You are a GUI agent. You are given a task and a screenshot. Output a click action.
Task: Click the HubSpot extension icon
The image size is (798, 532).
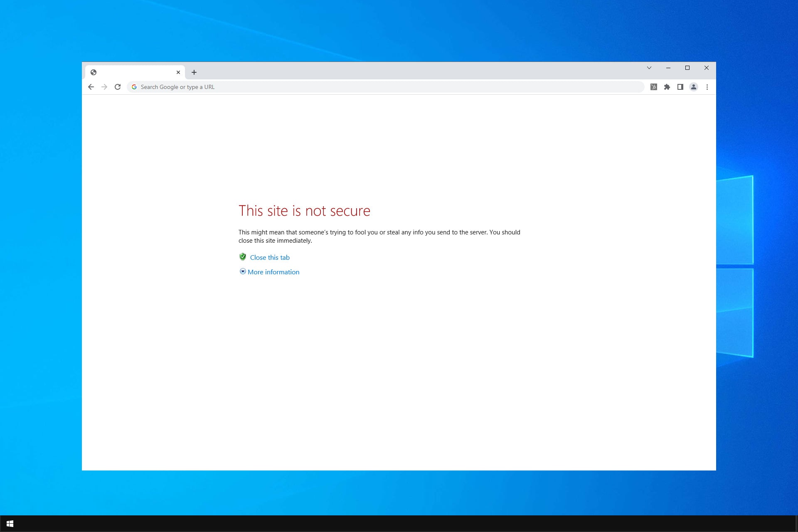click(654, 87)
